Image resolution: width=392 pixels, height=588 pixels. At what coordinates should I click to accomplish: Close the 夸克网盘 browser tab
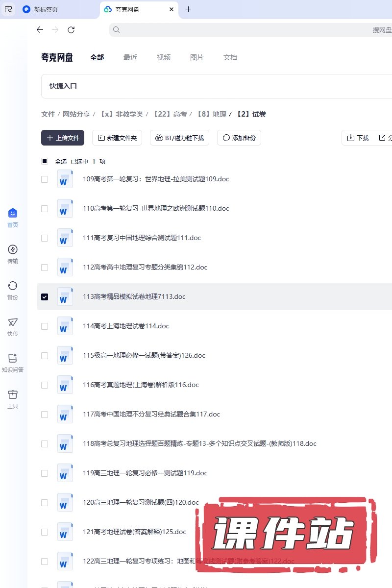171,9
